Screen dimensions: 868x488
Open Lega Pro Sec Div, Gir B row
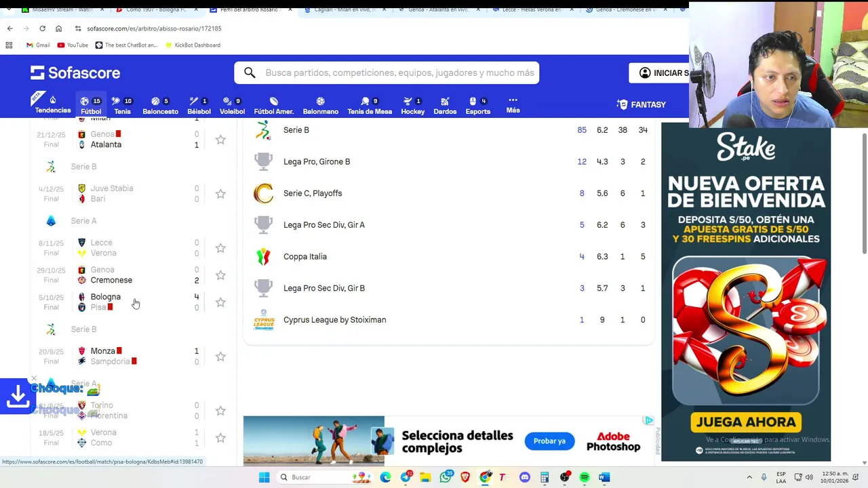pos(449,288)
